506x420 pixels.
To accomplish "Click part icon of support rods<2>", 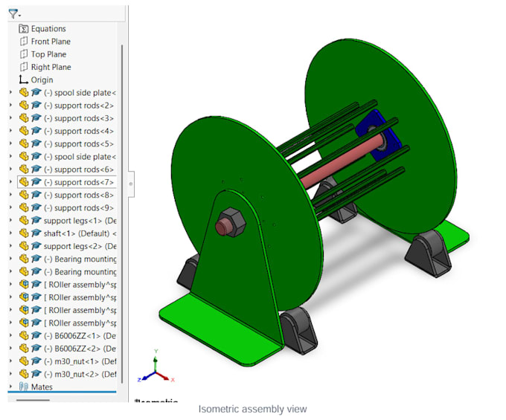I will tap(24, 105).
